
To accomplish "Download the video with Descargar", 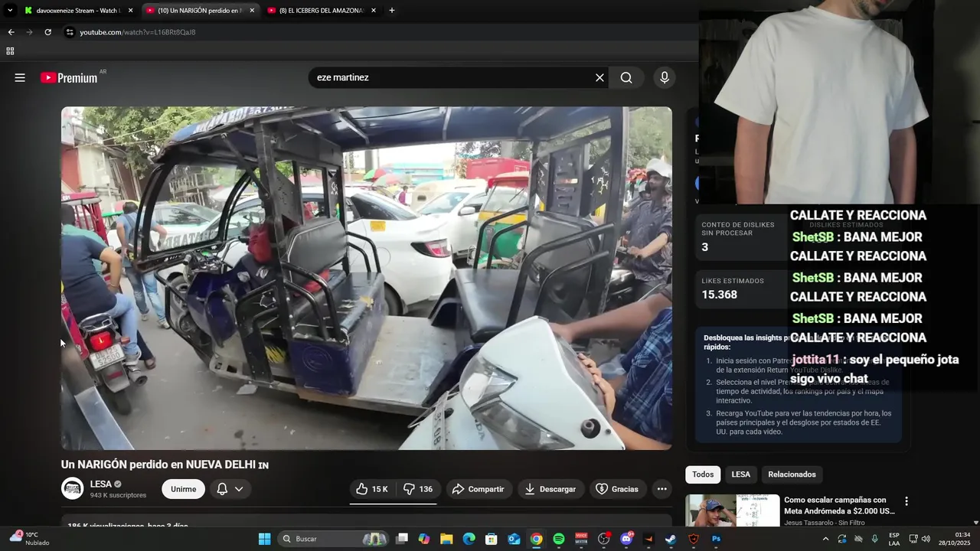I will pyautogui.click(x=550, y=489).
